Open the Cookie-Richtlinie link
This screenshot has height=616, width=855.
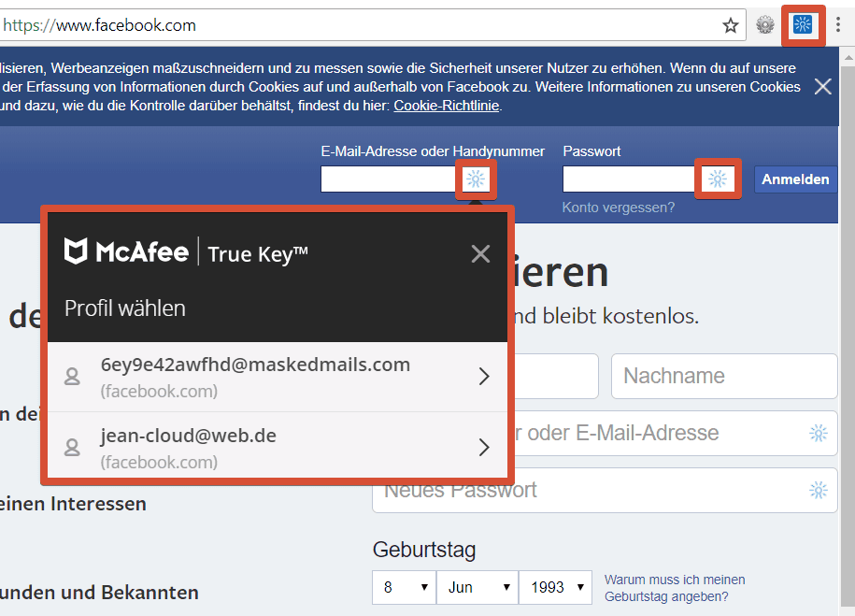click(447, 106)
